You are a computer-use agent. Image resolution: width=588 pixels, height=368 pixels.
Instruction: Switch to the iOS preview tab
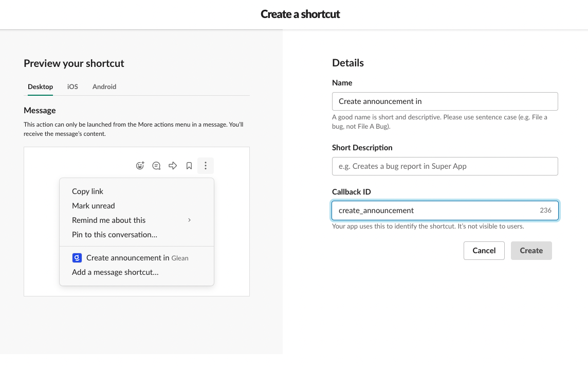(72, 87)
